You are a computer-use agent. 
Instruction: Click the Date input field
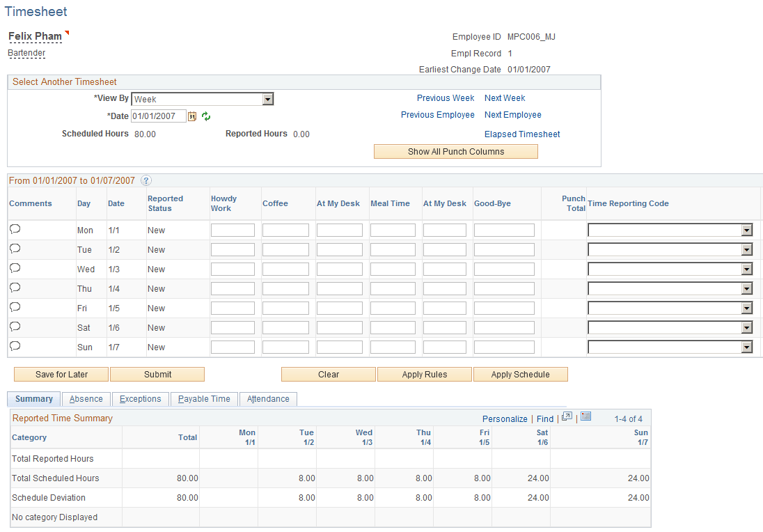(x=159, y=116)
